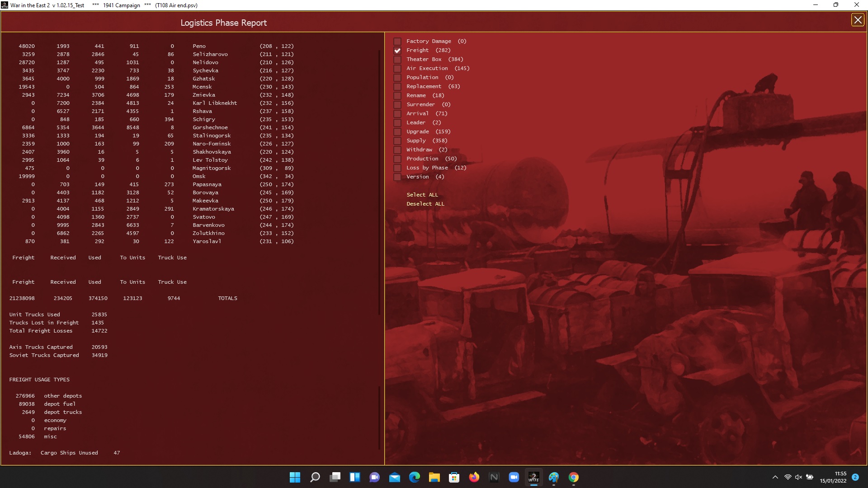Toggle the Withdraw checkbox
868x488 pixels.
(397, 150)
